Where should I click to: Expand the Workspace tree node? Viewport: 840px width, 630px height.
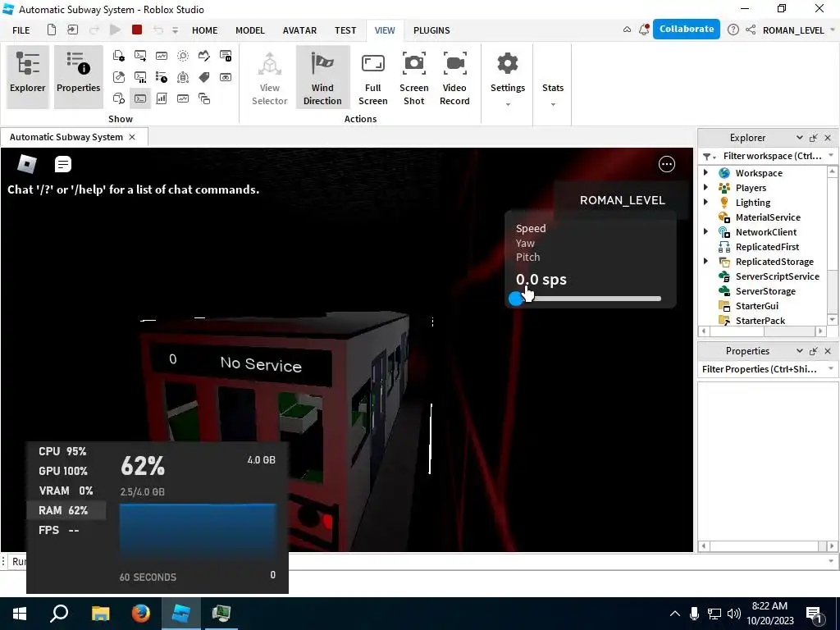point(705,172)
